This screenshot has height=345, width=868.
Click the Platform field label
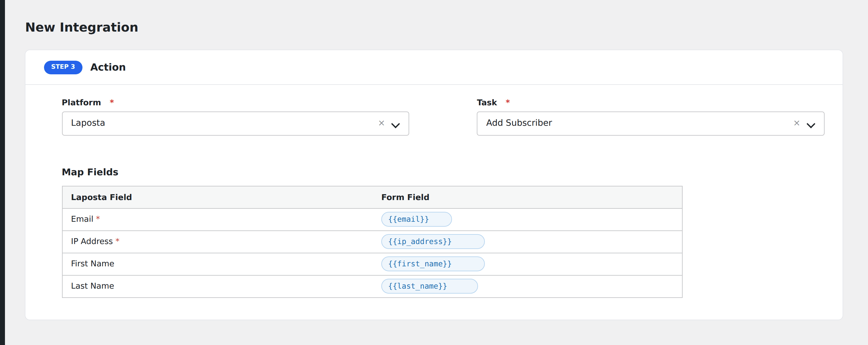coord(81,102)
